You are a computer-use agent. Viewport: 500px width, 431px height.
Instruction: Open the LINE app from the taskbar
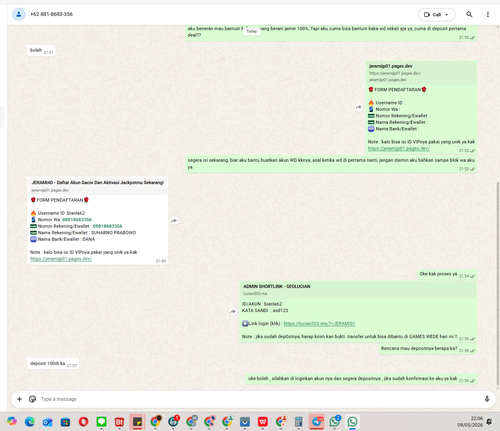[x=101, y=422]
